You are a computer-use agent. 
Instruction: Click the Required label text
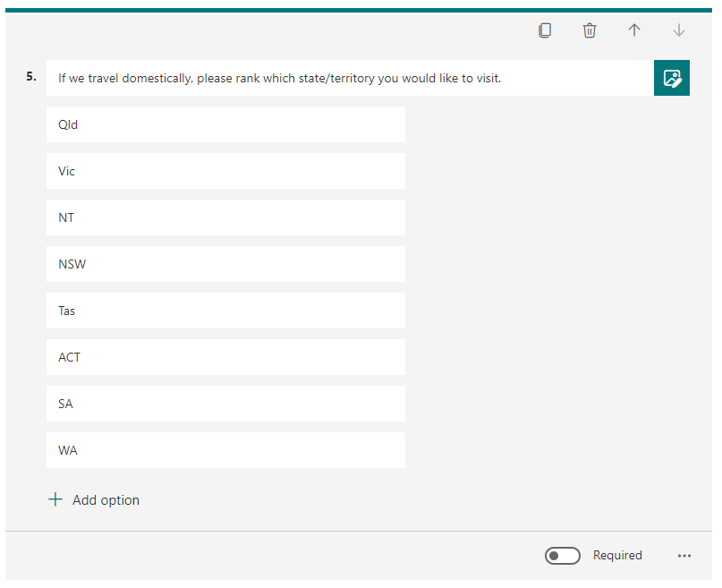(x=617, y=555)
